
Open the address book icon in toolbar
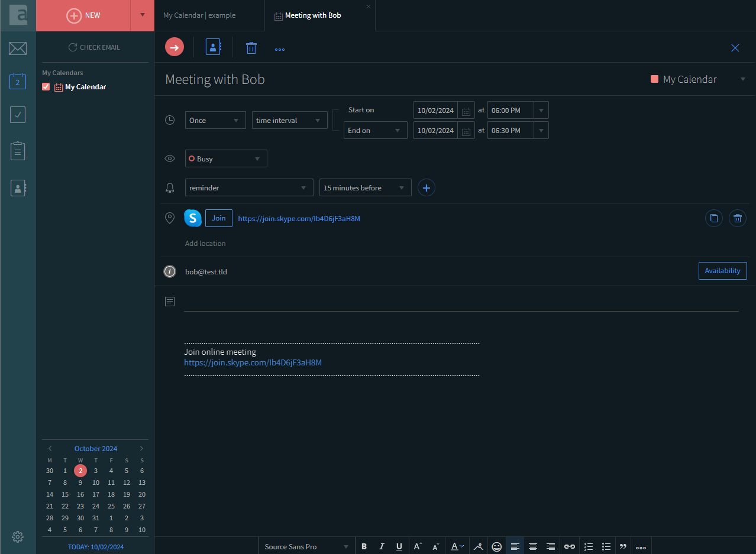pyautogui.click(x=213, y=47)
